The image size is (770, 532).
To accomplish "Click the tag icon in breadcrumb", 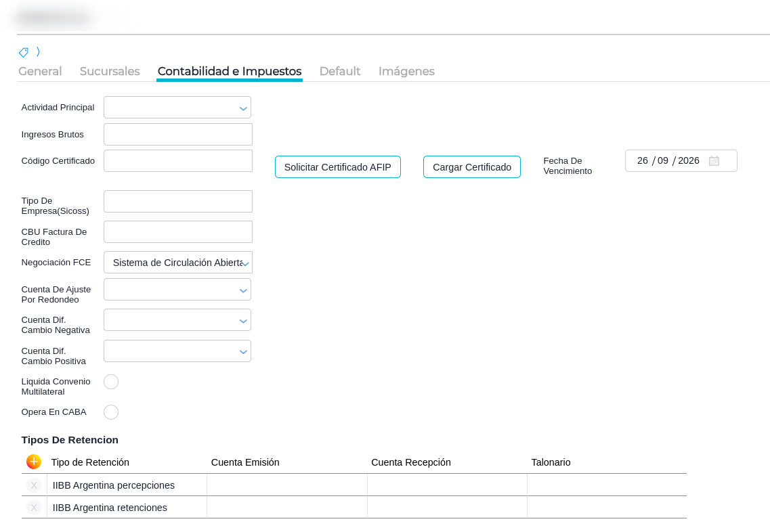I will [x=24, y=52].
